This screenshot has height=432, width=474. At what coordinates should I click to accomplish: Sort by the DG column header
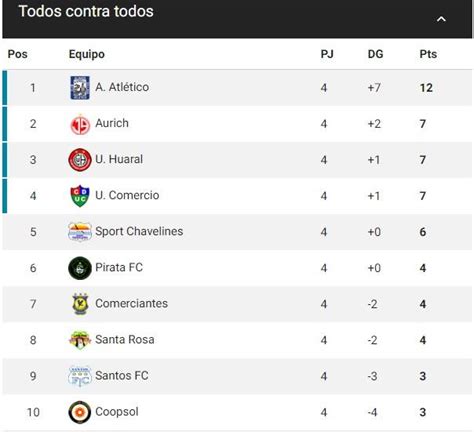(375, 54)
